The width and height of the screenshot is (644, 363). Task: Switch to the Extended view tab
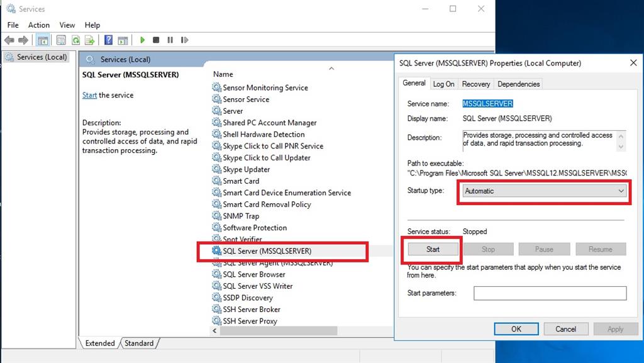(100, 343)
